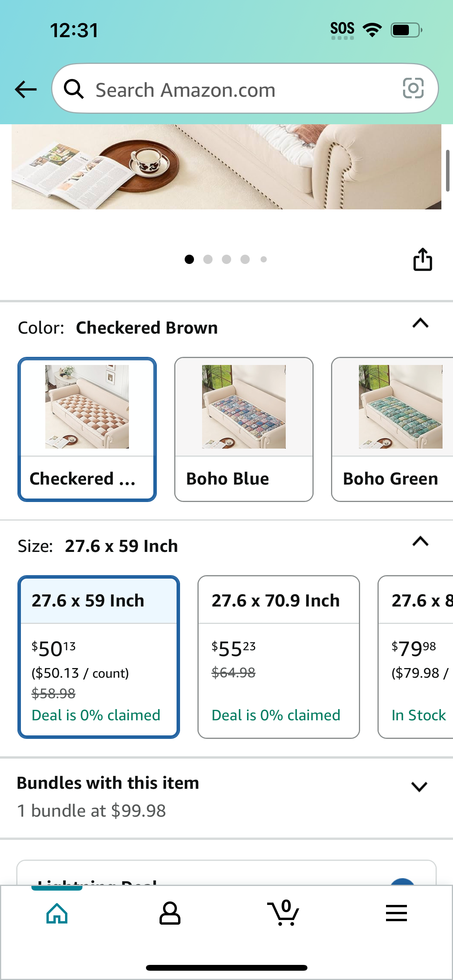
Task: Collapse the Size section chevron
Action: coord(420,541)
